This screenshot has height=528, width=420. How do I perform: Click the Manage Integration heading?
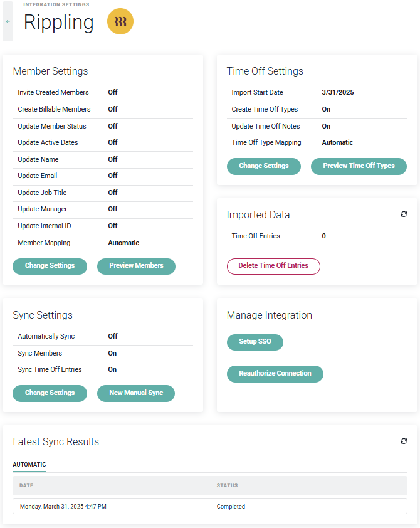coord(269,315)
